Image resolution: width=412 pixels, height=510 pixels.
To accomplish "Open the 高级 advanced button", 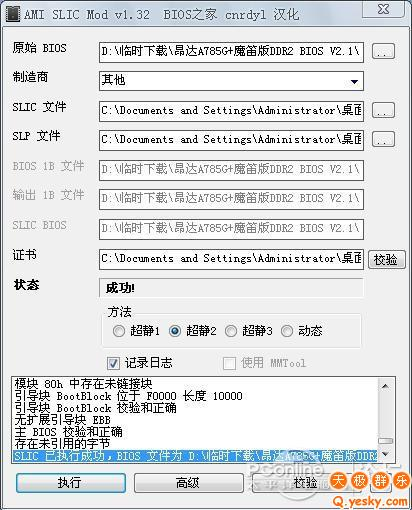I will 189,483.
